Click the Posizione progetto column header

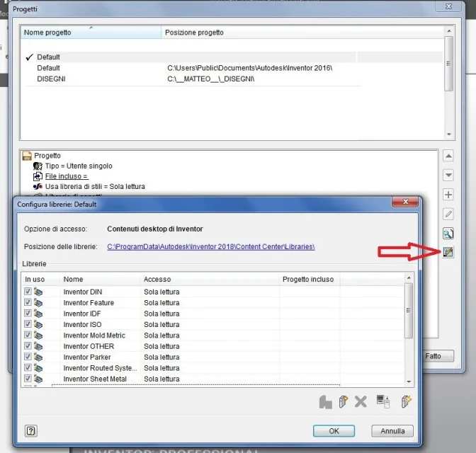coord(302,33)
